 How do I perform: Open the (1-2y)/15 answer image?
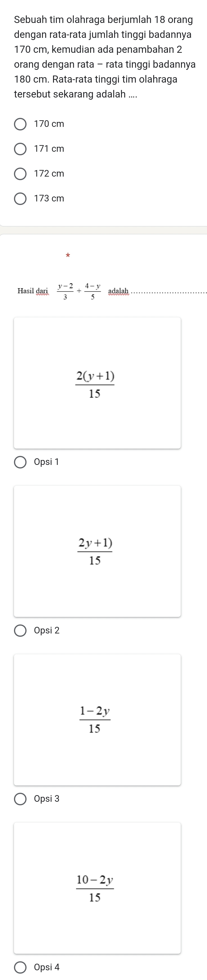click(x=97, y=720)
